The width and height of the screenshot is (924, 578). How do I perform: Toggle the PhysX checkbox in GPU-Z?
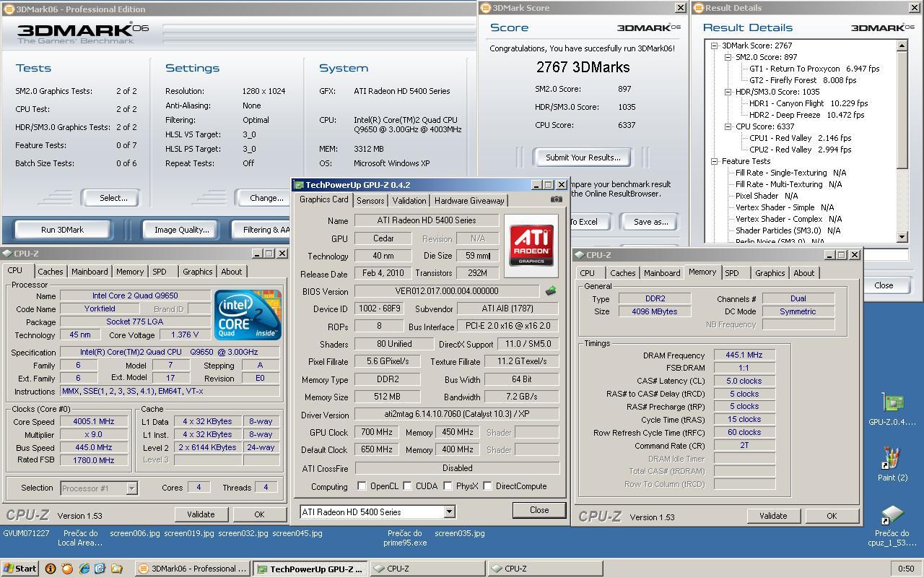click(448, 486)
